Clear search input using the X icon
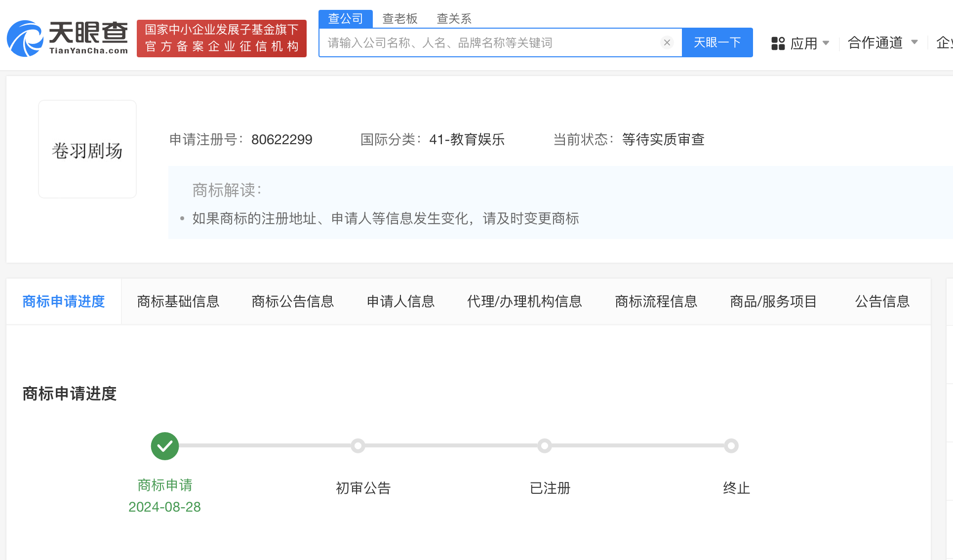The height and width of the screenshot is (560, 953). 668,42
